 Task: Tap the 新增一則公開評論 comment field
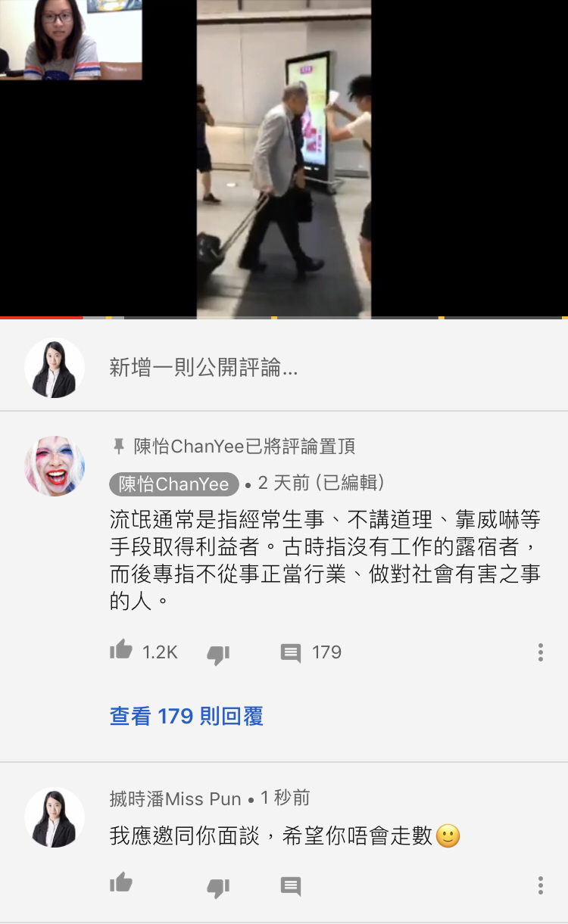point(203,369)
